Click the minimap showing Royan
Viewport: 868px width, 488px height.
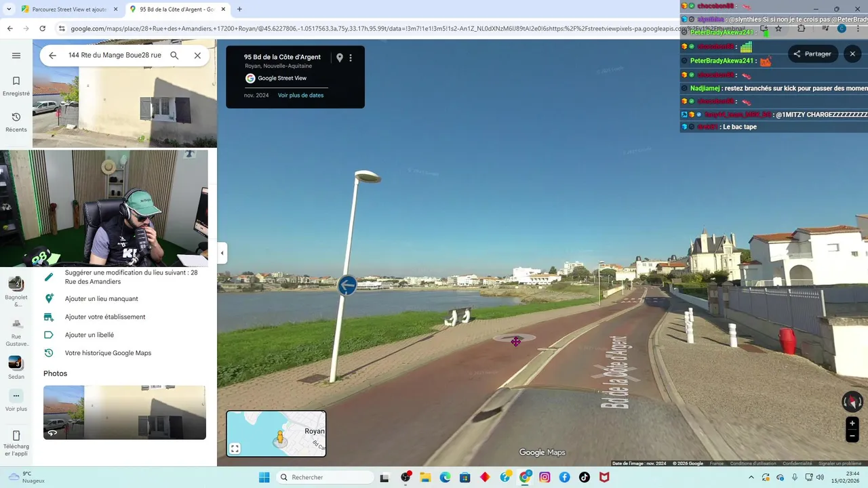276,434
